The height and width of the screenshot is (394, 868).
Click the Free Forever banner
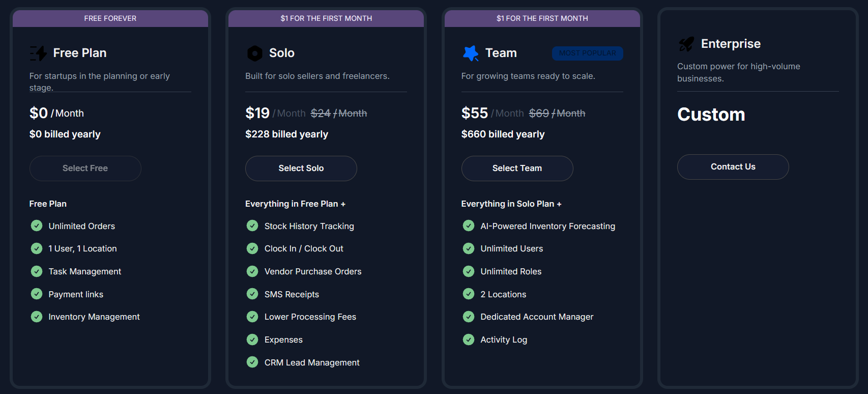[x=110, y=18]
